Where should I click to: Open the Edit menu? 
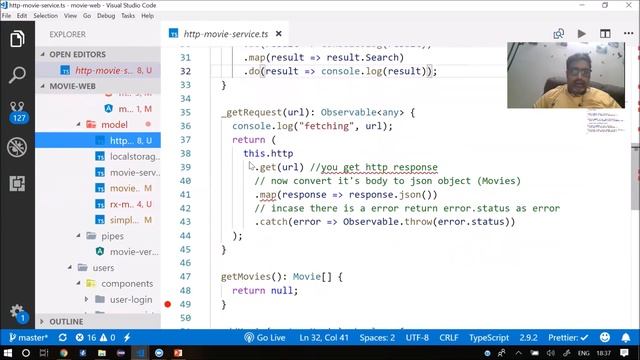[22, 16]
